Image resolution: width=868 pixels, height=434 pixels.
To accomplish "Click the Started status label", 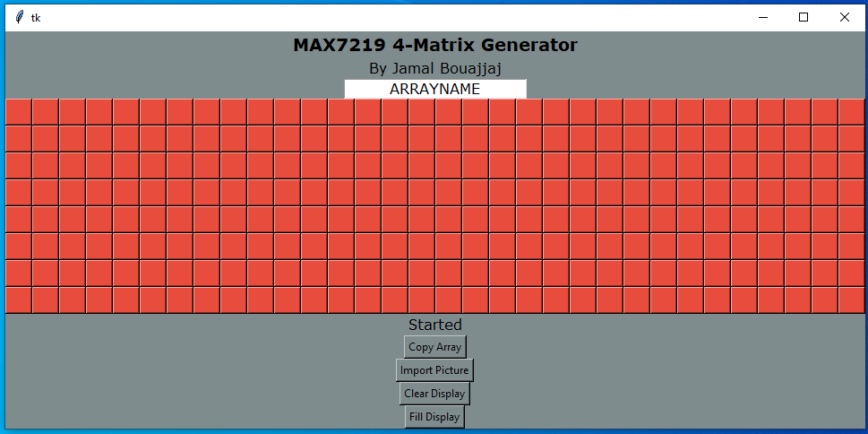I will (435, 325).
